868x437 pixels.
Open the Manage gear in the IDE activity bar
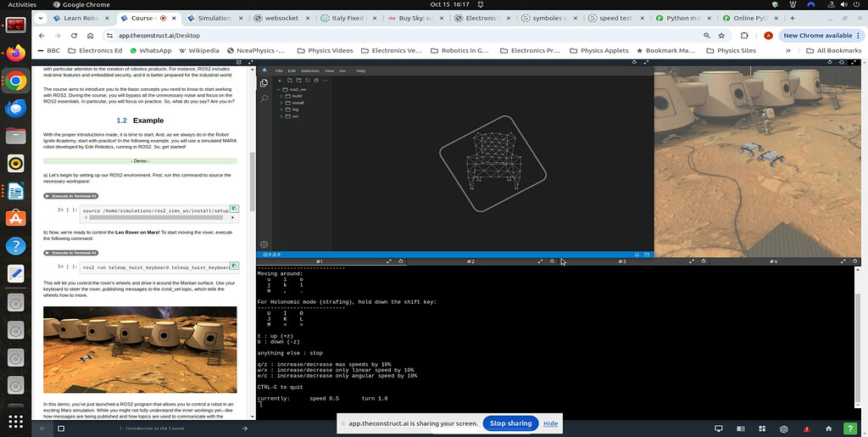click(x=264, y=244)
